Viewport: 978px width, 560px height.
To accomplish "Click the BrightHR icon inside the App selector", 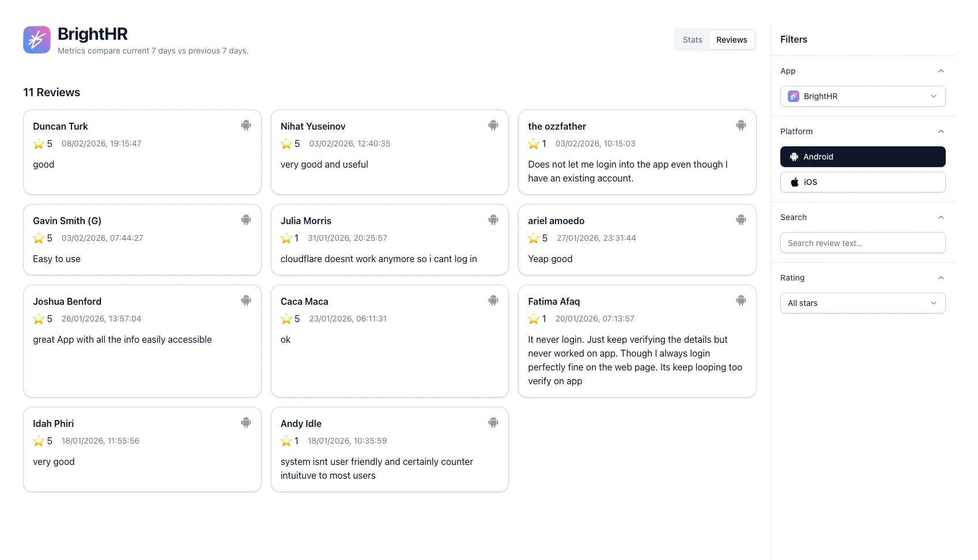I will click(794, 96).
